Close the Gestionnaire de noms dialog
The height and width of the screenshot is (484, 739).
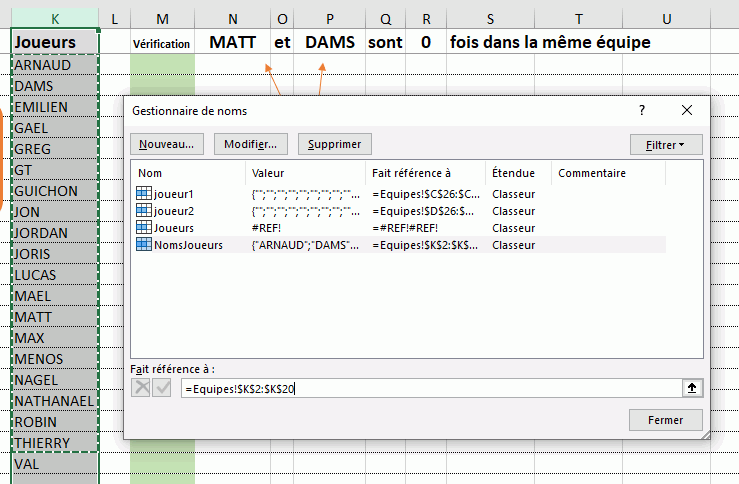click(687, 110)
